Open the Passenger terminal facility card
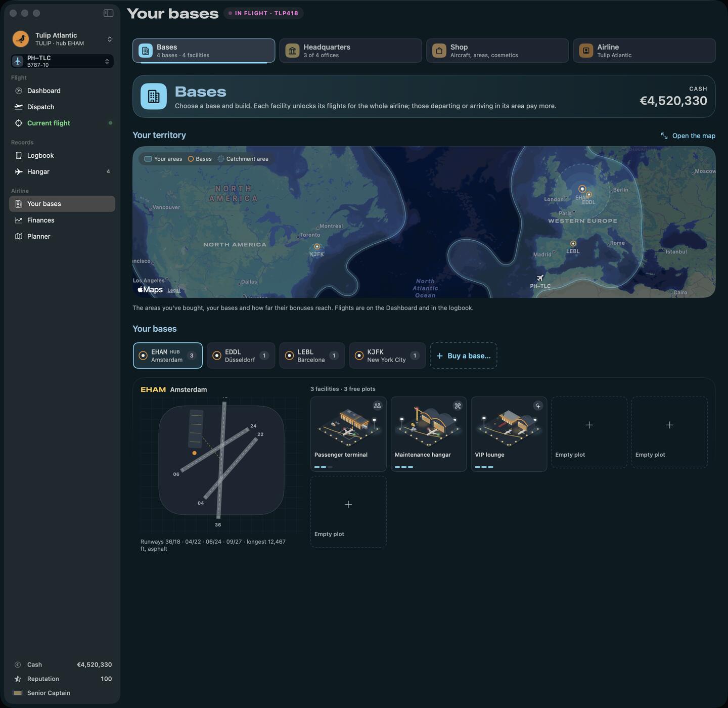728x708 pixels. coord(348,434)
